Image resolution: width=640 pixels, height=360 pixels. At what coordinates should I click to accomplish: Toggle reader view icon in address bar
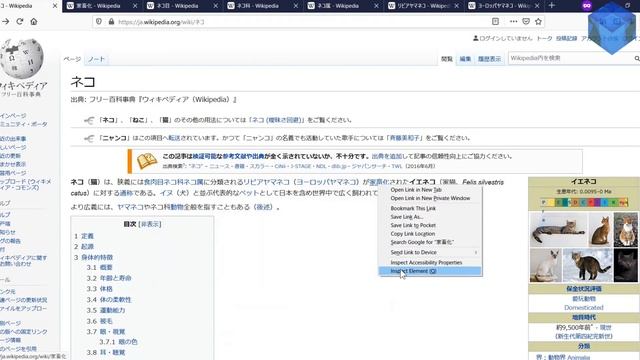click(x=495, y=22)
